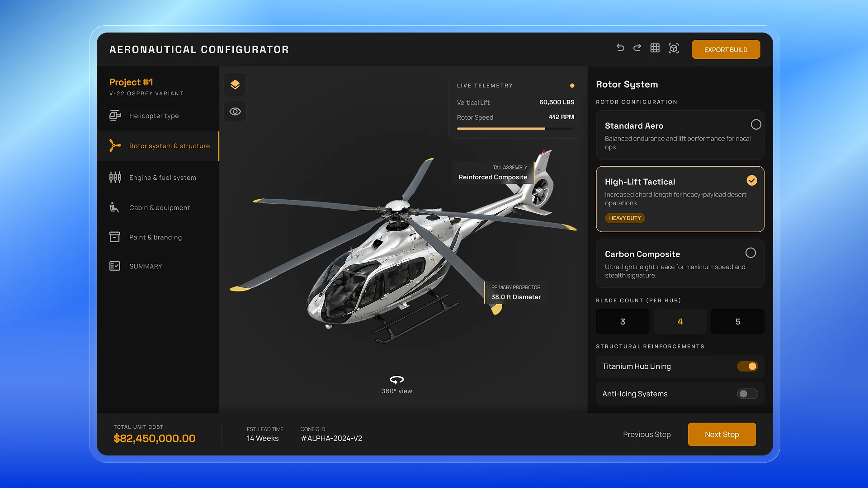This screenshot has width=868, height=488.
Task: Disable Titanium Hub Lining toggle
Action: [x=747, y=366]
